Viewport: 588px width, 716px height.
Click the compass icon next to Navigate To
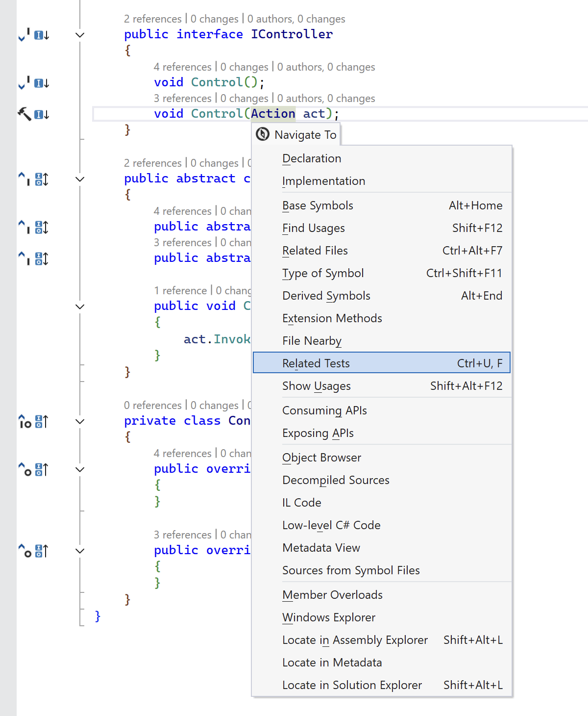[x=263, y=134]
